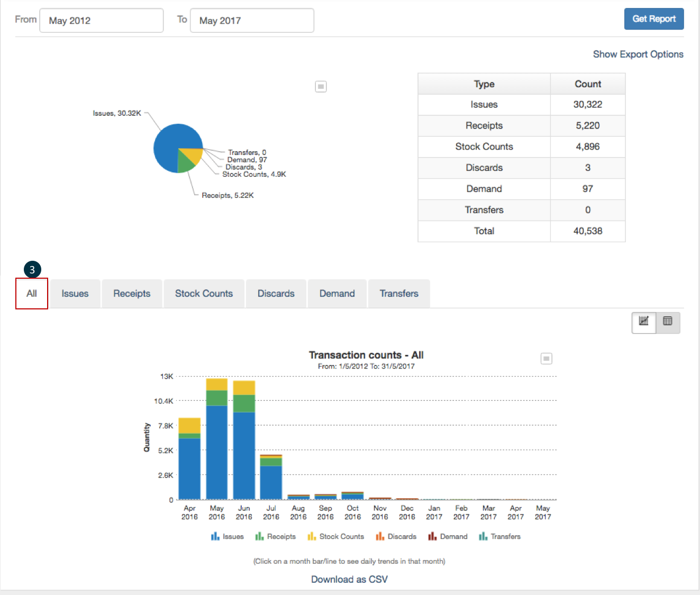This screenshot has width=700, height=595.
Task: Click the Demand count 97 cell
Action: coord(588,189)
